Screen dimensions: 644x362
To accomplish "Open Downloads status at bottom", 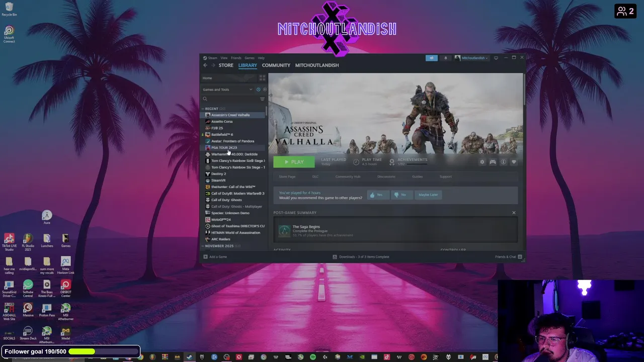I will click(x=361, y=257).
